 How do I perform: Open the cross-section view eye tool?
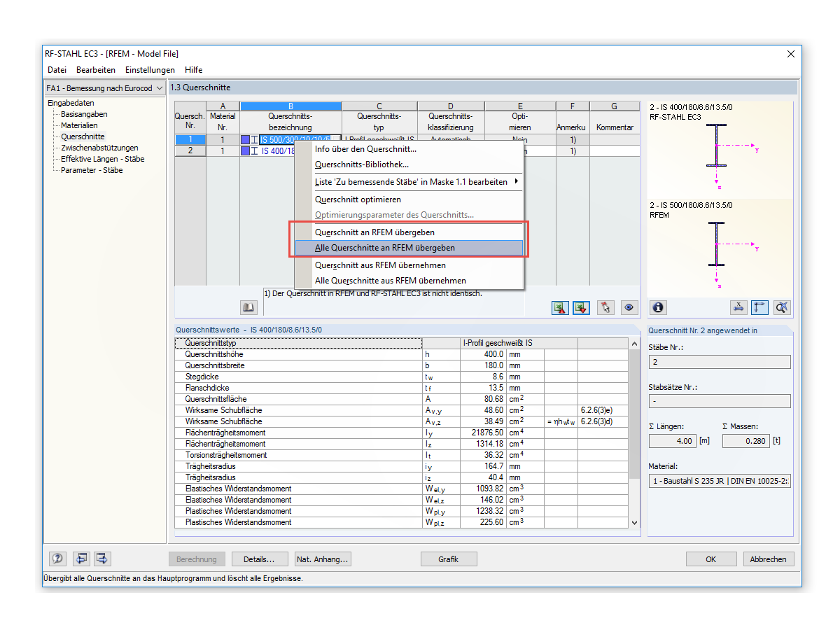[629, 307]
